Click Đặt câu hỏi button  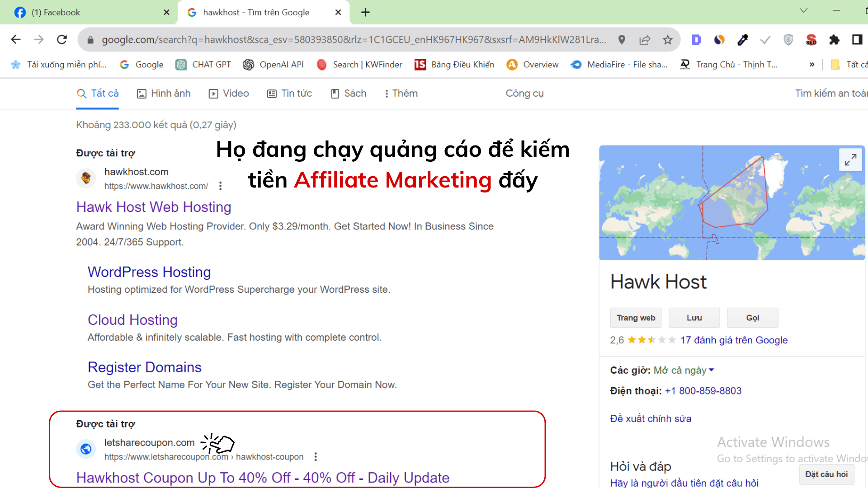click(x=826, y=474)
